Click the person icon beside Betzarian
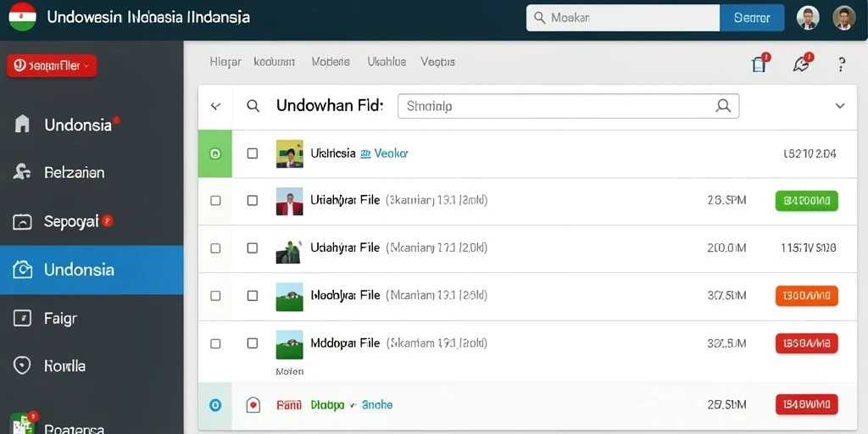This screenshot has width=868, height=434. [x=21, y=172]
